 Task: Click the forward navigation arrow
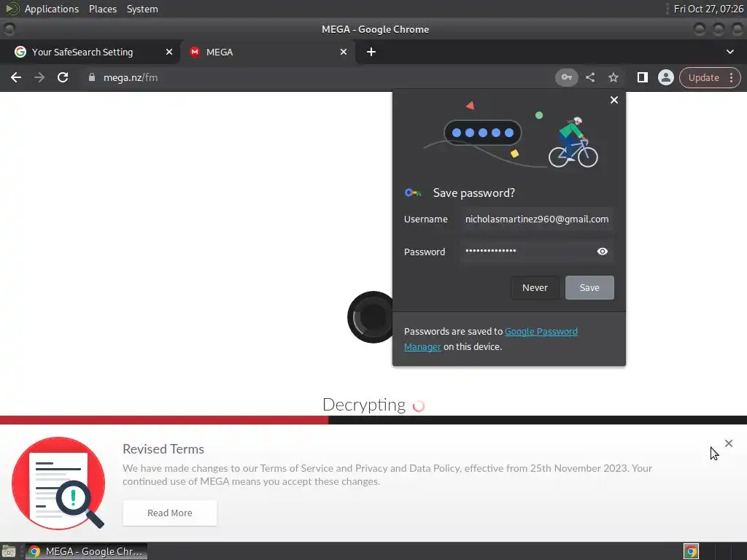point(39,77)
